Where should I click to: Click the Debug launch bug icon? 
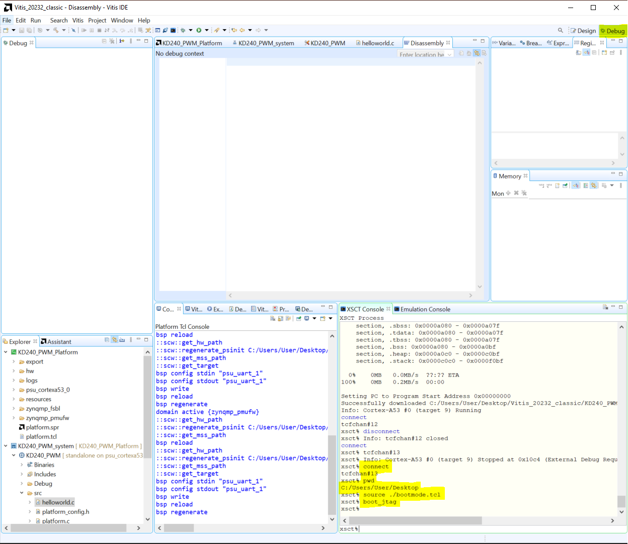[182, 30]
